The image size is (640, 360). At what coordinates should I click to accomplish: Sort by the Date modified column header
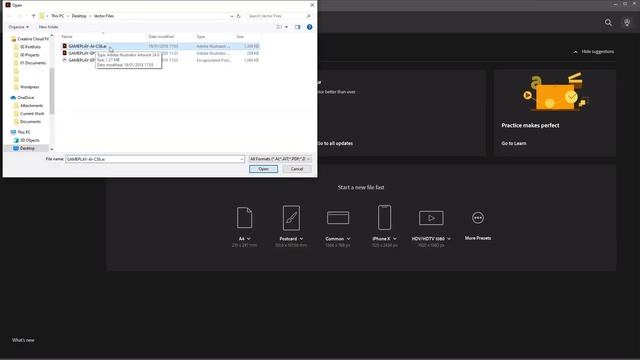click(x=161, y=37)
